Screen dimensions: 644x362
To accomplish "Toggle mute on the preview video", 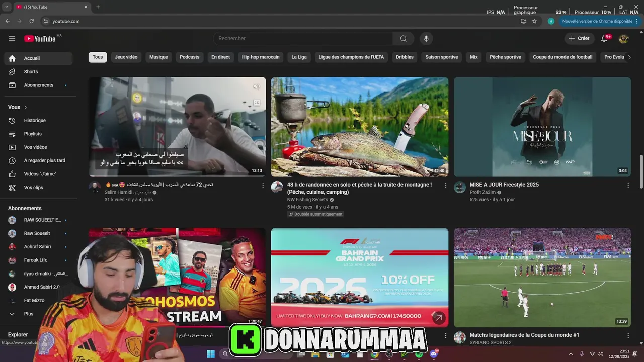I will 256,87.
